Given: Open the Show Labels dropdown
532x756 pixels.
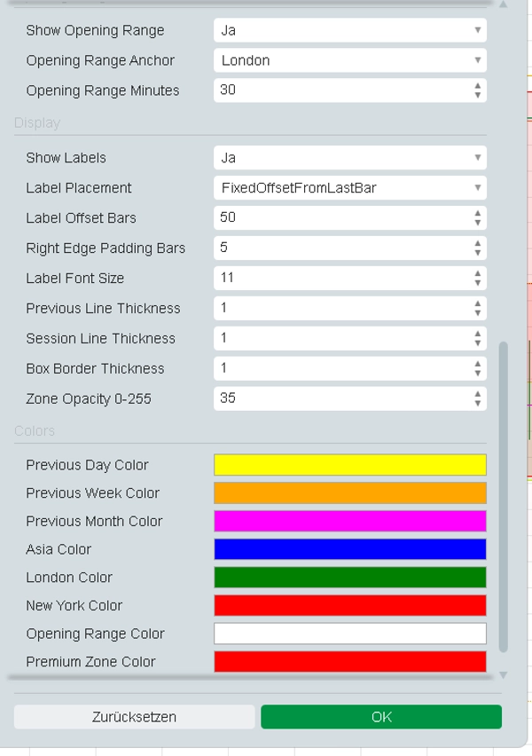Looking at the screenshot, I should coord(350,158).
